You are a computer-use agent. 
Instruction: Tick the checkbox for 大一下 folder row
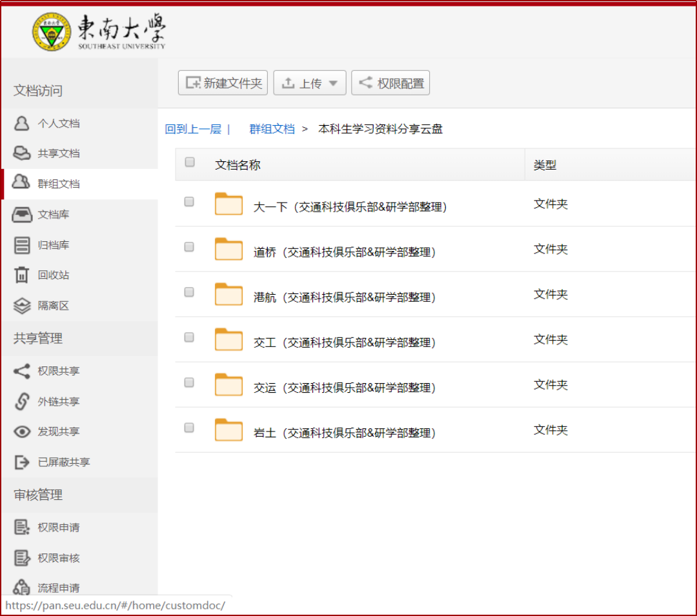tap(188, 201)
